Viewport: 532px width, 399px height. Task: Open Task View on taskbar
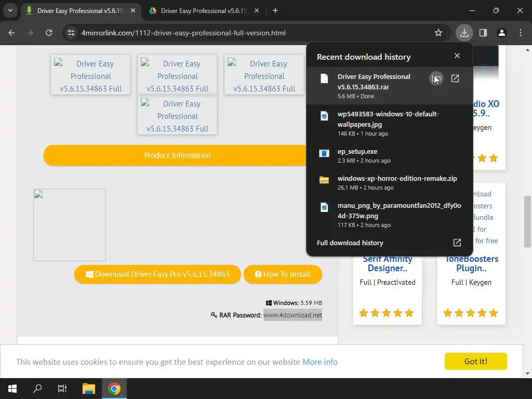[62, 389]
